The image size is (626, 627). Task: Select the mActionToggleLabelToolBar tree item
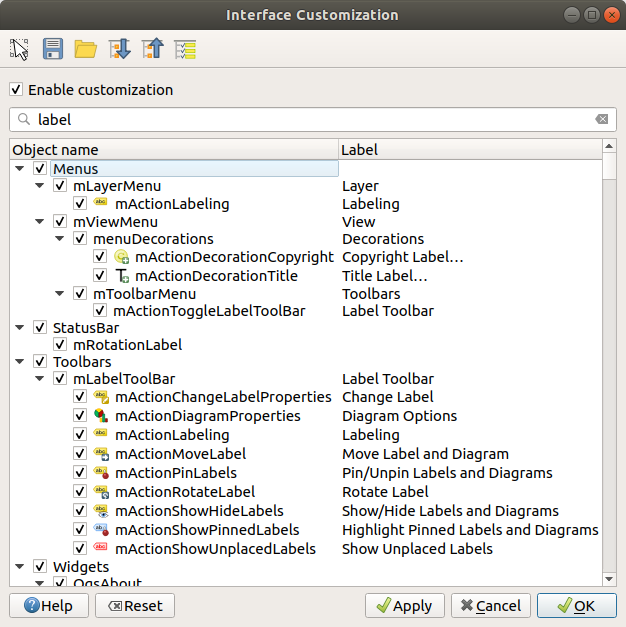209,311
